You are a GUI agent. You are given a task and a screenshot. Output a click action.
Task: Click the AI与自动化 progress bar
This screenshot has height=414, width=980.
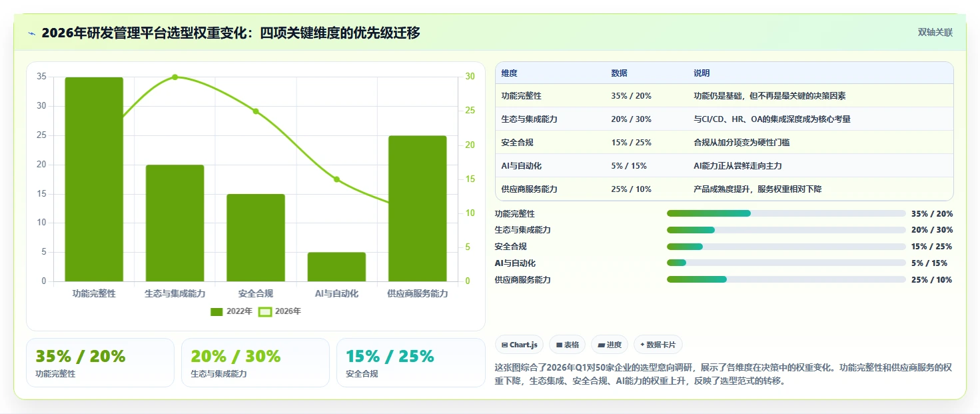[786, 263]
